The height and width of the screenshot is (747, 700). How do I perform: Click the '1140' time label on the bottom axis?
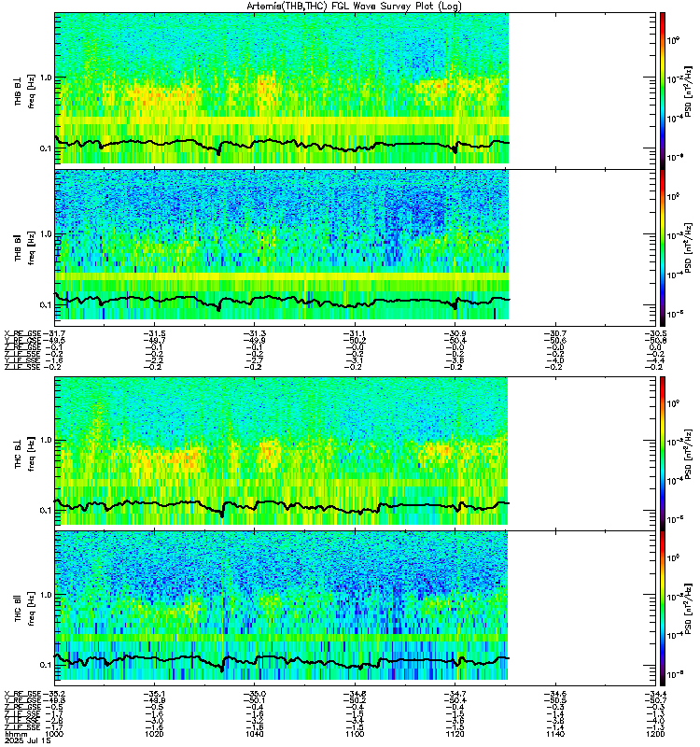pyautogui.click(x=555, y=734)
